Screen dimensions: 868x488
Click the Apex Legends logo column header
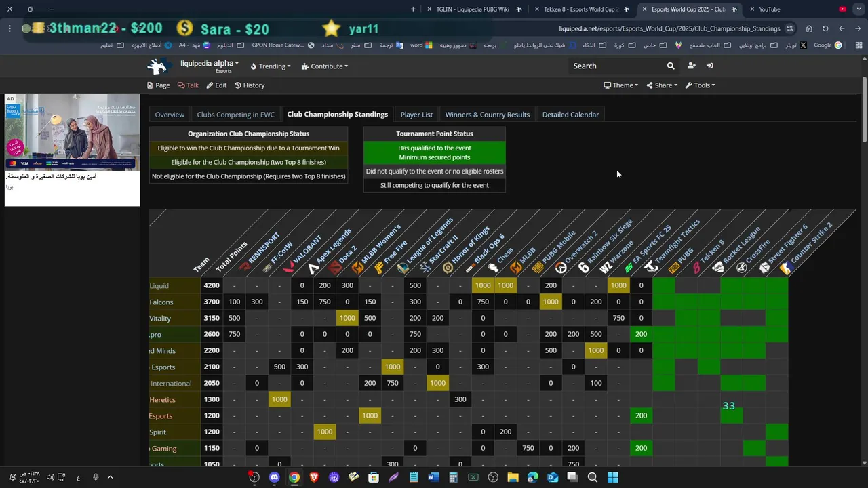[313, 268]
